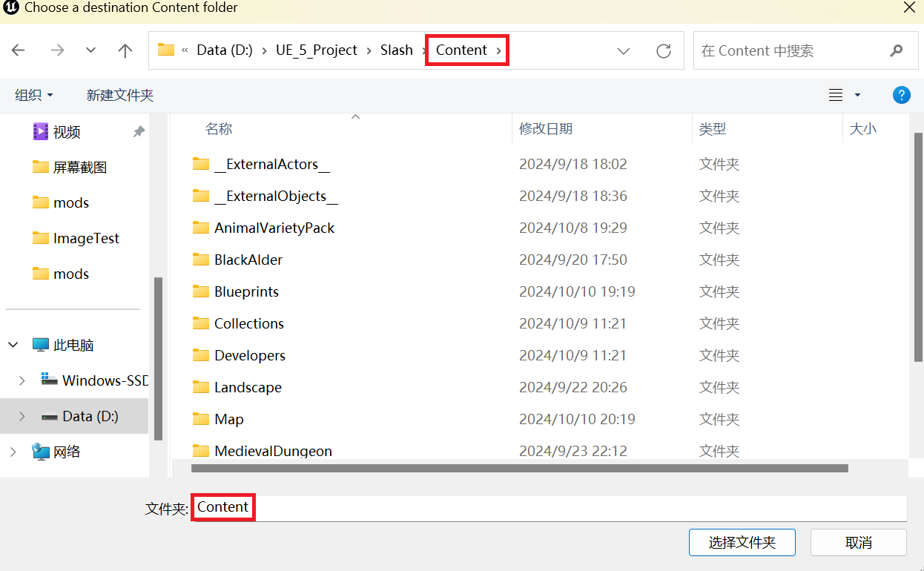Confirm with the 选择文件夹 button
The height and width of the screenshot is (571, 924).
(x=742, y=543)
